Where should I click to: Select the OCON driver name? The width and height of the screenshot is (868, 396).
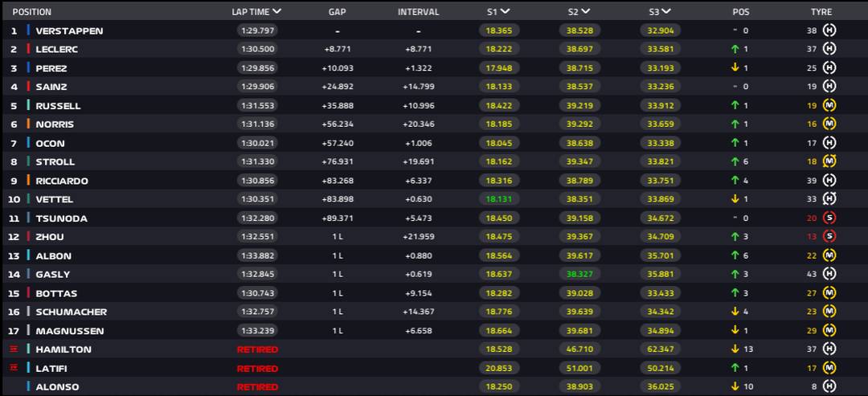pyautogui.click(x=50, y=143)
